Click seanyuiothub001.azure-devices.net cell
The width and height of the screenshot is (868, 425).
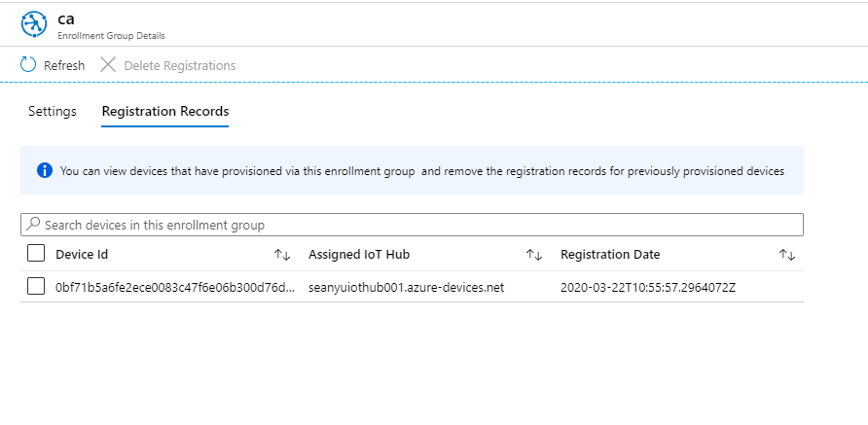click(407, 287)
